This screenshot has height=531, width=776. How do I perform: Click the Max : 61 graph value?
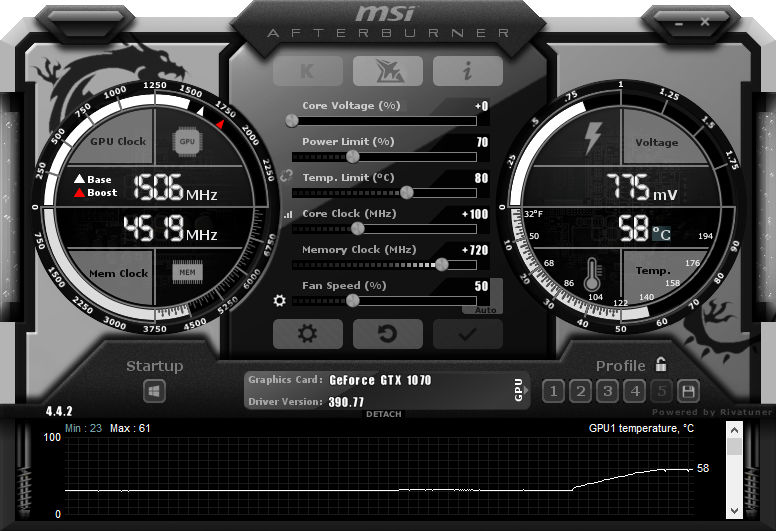130,428
